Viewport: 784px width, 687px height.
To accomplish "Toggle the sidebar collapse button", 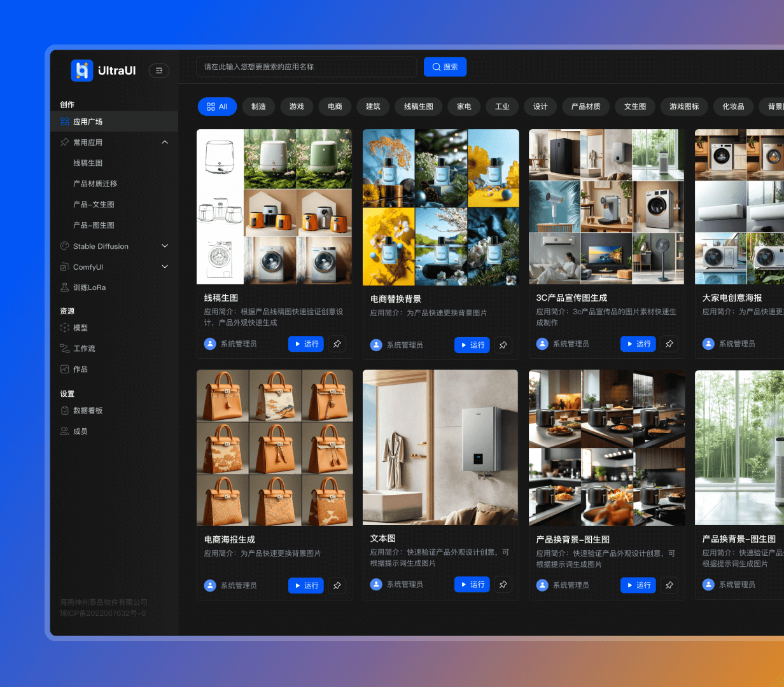I will [158, 71].
